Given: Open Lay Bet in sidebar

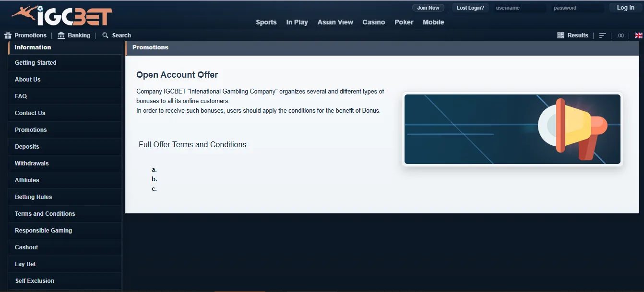Looking at the screenshot, I should click(65, 264).
